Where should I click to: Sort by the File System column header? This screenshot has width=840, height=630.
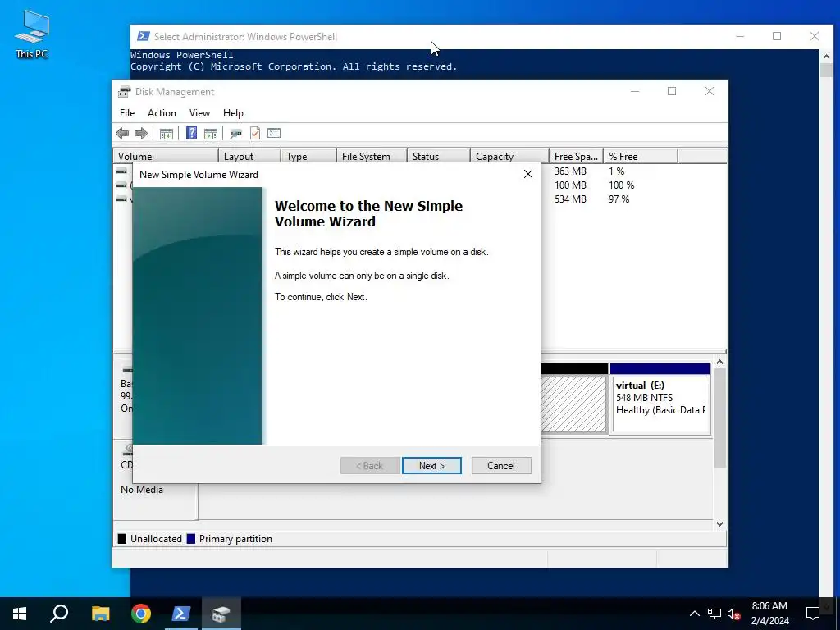coord(372,157)
